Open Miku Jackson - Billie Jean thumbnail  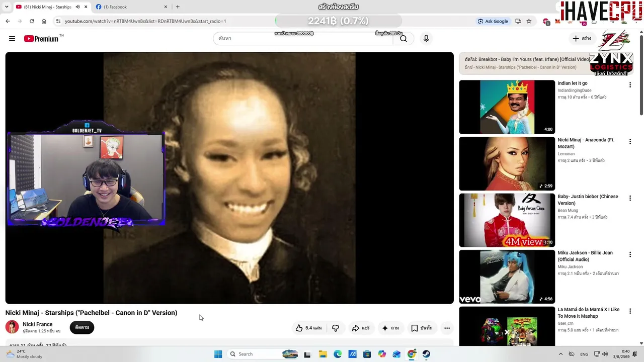click(507, 277)
